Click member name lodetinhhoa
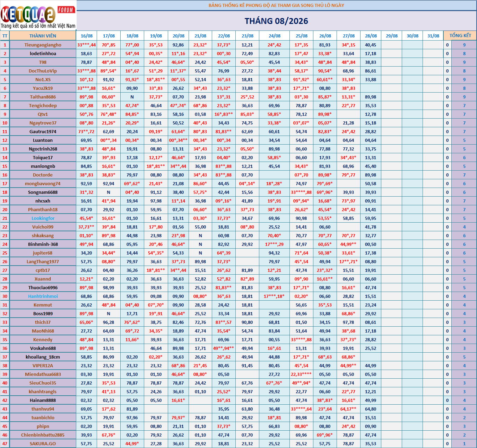Screen dimensions: 477x448 43,53
